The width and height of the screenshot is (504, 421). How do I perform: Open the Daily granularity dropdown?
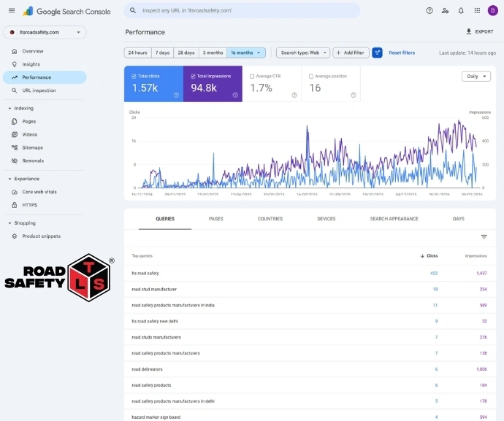pos(476,76)
